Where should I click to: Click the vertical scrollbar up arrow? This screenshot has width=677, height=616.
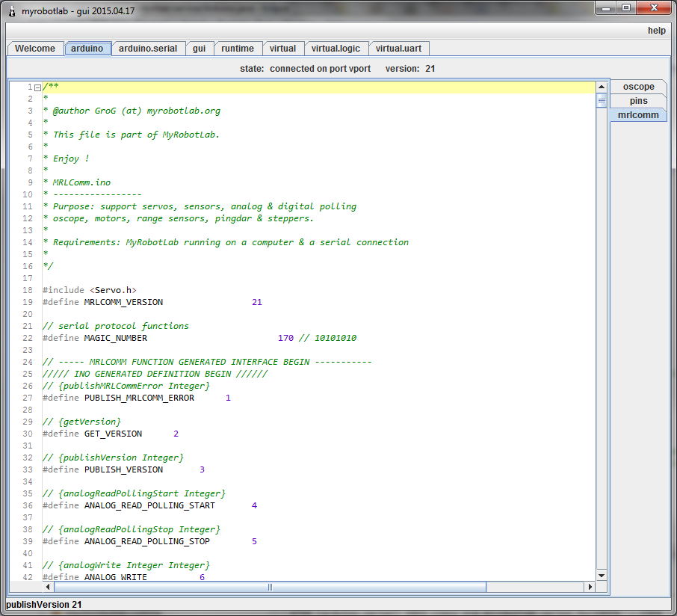(x=602, y=87)
